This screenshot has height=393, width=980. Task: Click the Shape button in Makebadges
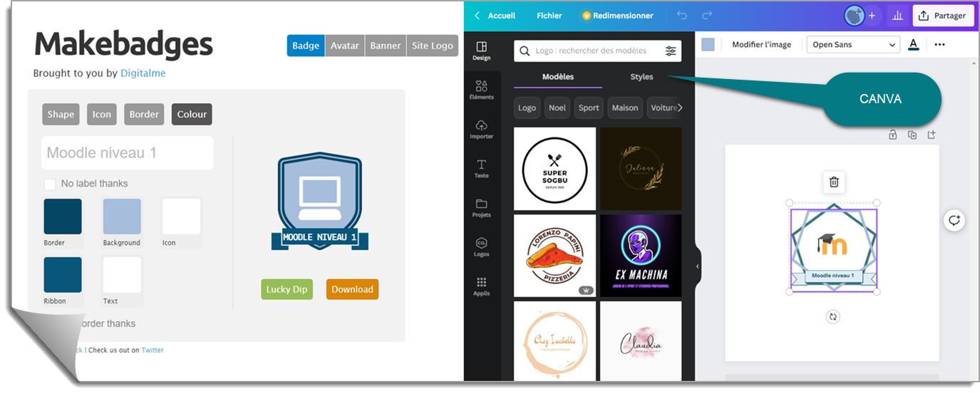61,115
